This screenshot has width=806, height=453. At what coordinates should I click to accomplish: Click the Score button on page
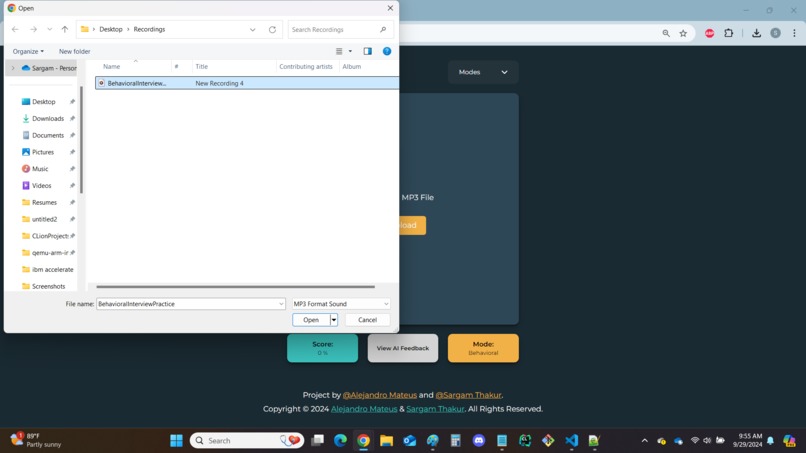pyautogui.click(x=322, y=348)
